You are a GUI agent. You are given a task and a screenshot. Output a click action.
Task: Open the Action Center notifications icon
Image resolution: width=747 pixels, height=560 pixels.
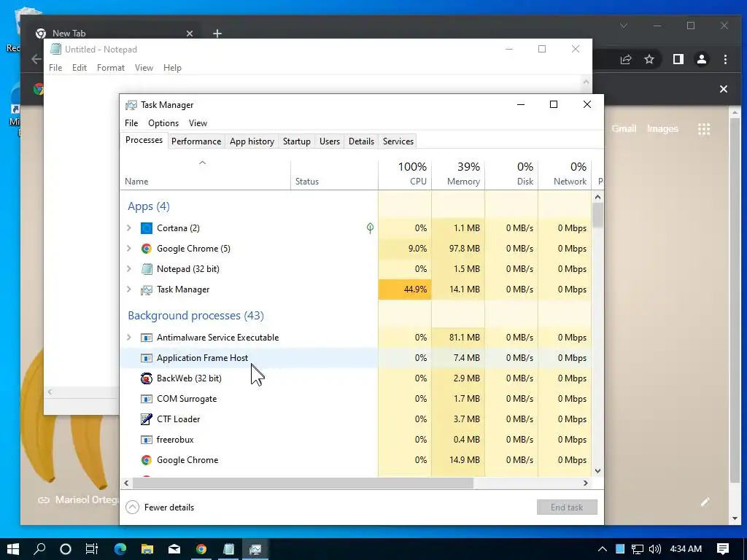pyautogui.click(x=722, y=549)
